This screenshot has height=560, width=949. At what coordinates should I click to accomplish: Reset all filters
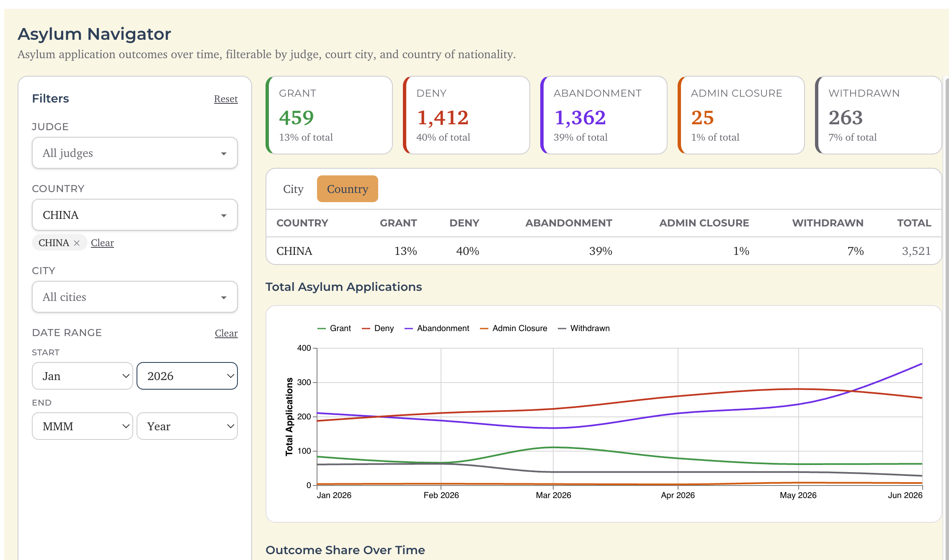tap(226, 99)
